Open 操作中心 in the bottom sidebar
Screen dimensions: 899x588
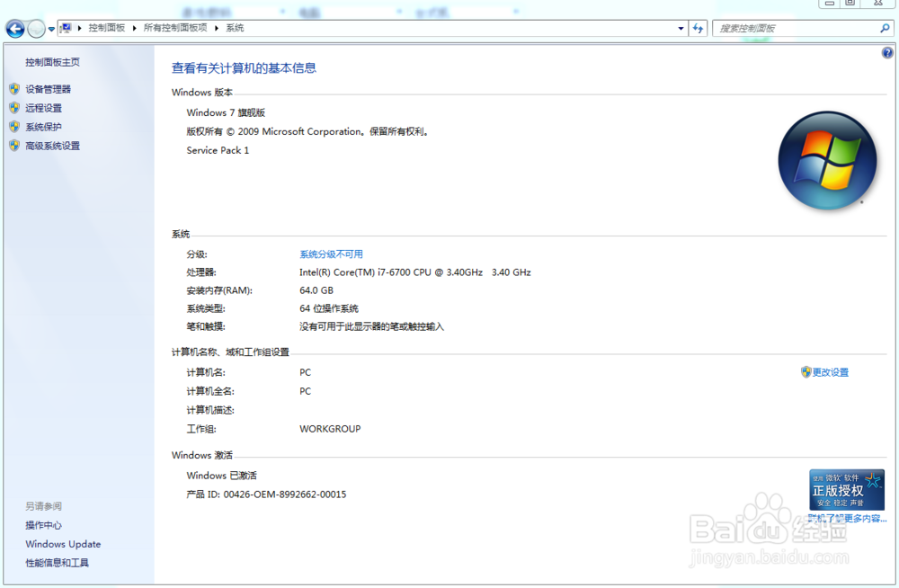pyautogui.click(x=43, y=525)
